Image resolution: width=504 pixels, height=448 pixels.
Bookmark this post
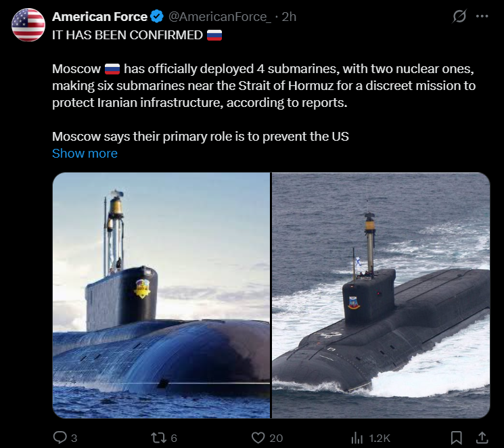[x=457, y=438]
